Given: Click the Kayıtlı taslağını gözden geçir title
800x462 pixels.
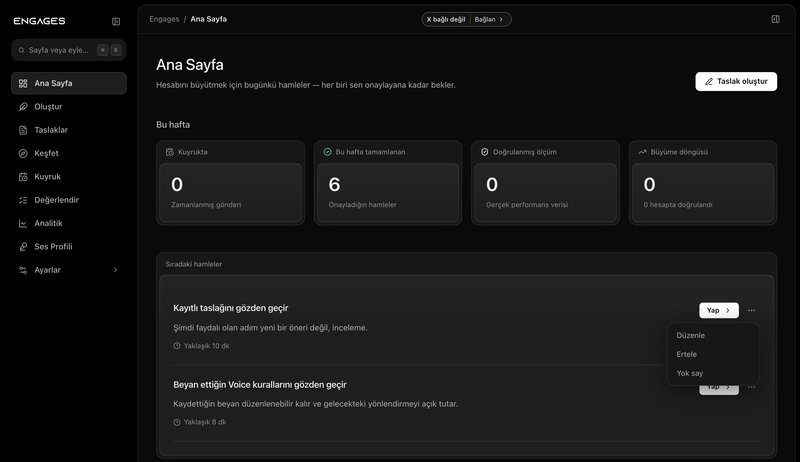Looking at the screenshot, I should coord(231,308).
